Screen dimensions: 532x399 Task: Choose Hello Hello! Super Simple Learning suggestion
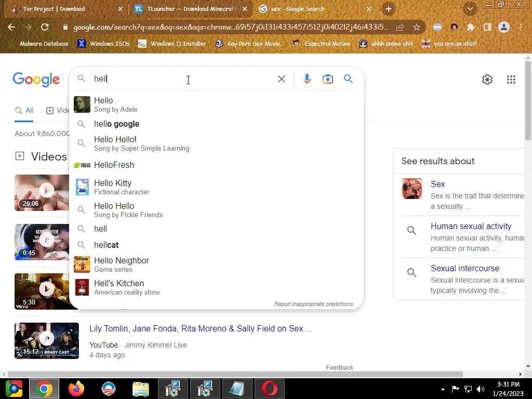pos(216,143)
